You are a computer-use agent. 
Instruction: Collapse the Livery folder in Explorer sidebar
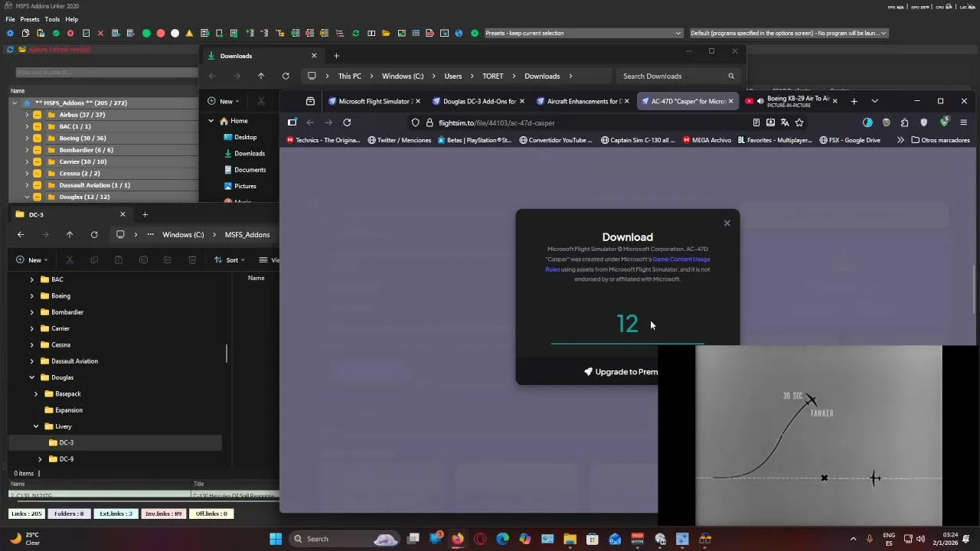pos(36,426)
